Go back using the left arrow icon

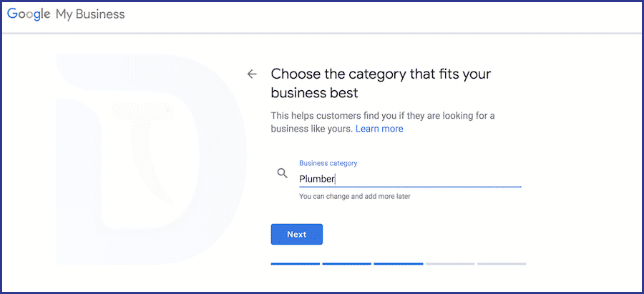click(x=252, y=74)
